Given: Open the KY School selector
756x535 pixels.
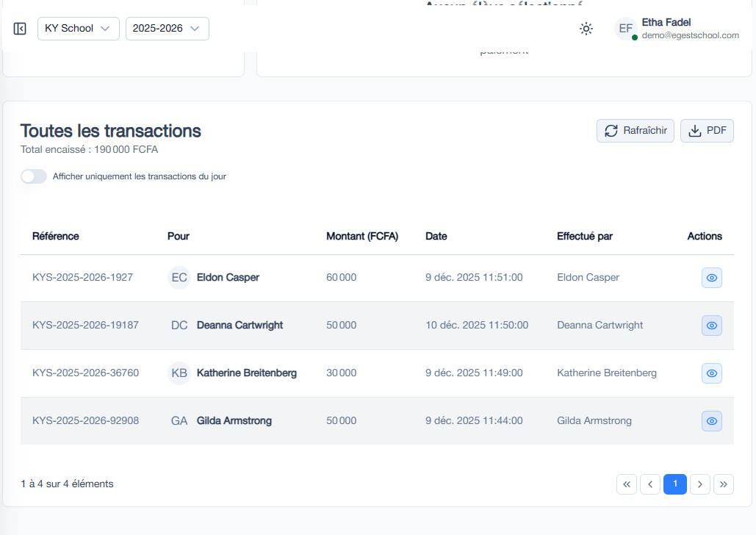Looking at the screenshot, I should [78, 29].
